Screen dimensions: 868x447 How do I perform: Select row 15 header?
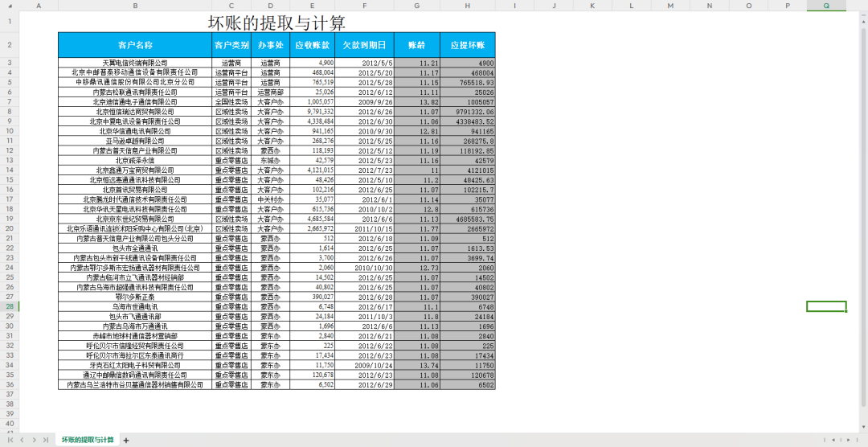click(x=10, y=179)
